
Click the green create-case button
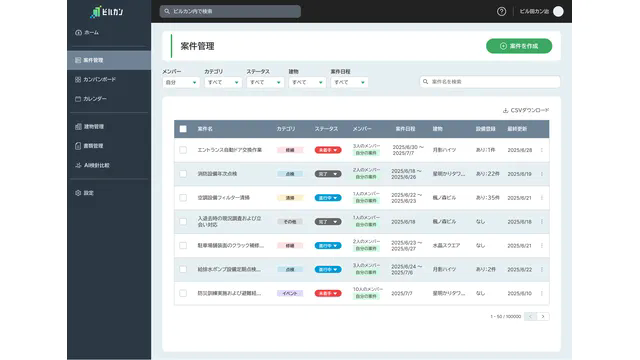[x=519, y=46]
